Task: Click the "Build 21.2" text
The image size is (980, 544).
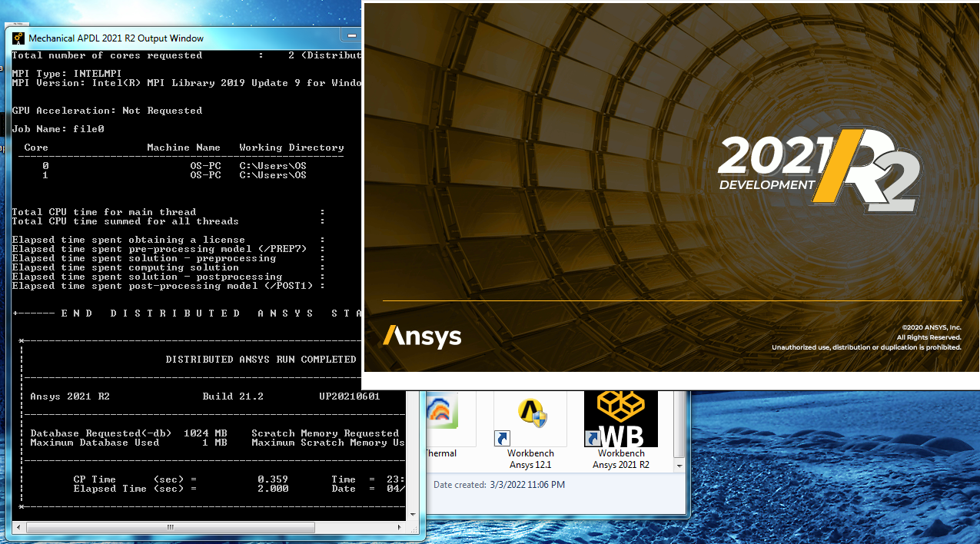Action: coord(233,396)
